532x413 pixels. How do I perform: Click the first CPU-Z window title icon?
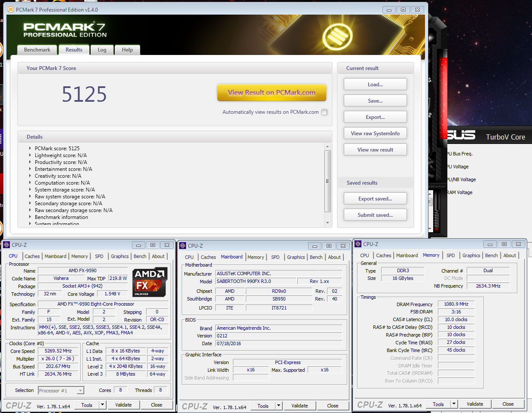[x=6, y=245]
